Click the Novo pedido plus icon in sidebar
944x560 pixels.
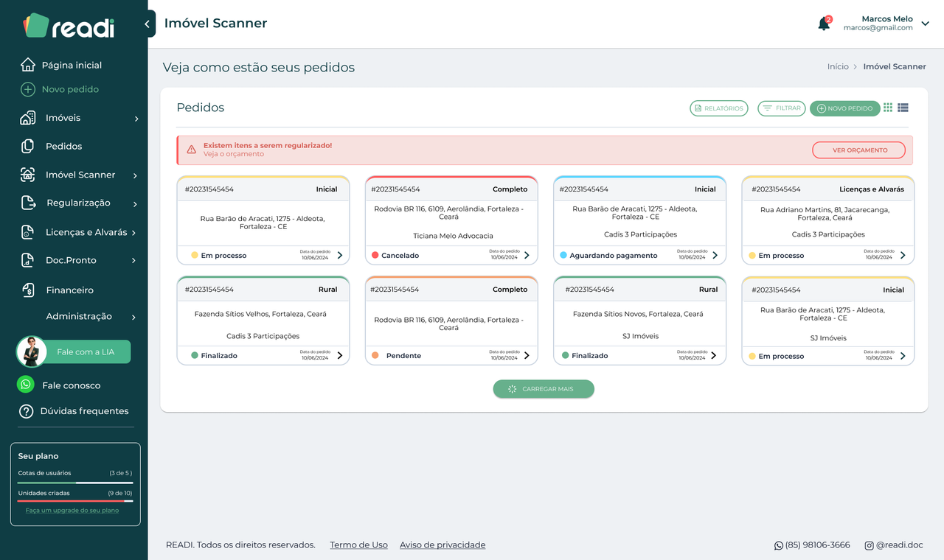[28, 89]
